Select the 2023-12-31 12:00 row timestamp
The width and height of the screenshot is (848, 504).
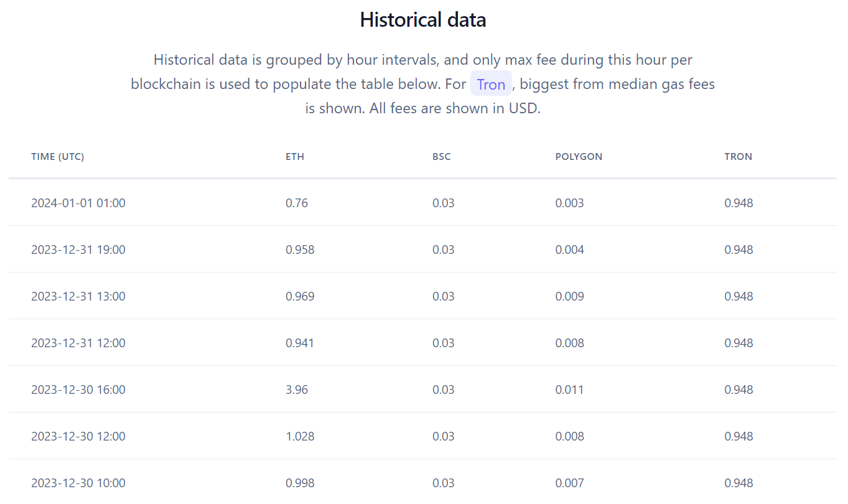(x=78, y=343)
